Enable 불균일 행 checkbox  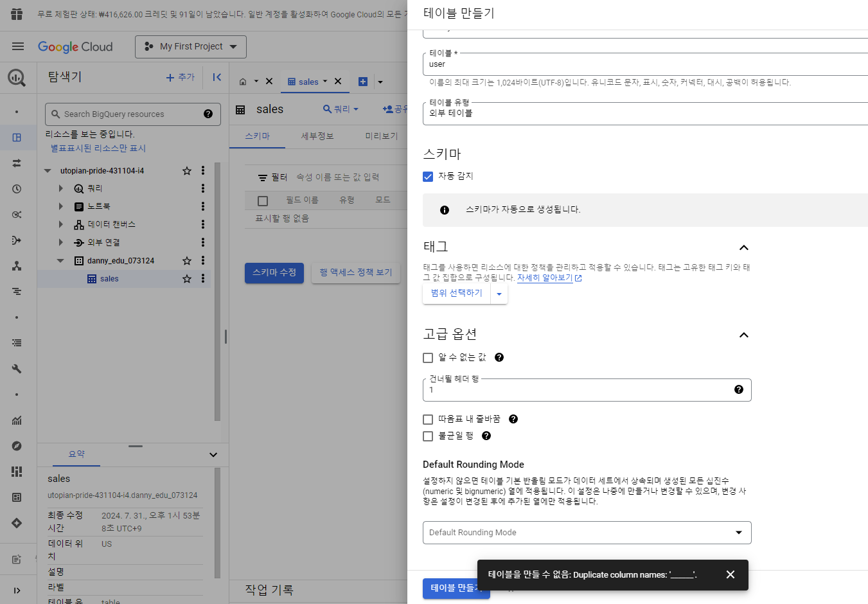428,436
